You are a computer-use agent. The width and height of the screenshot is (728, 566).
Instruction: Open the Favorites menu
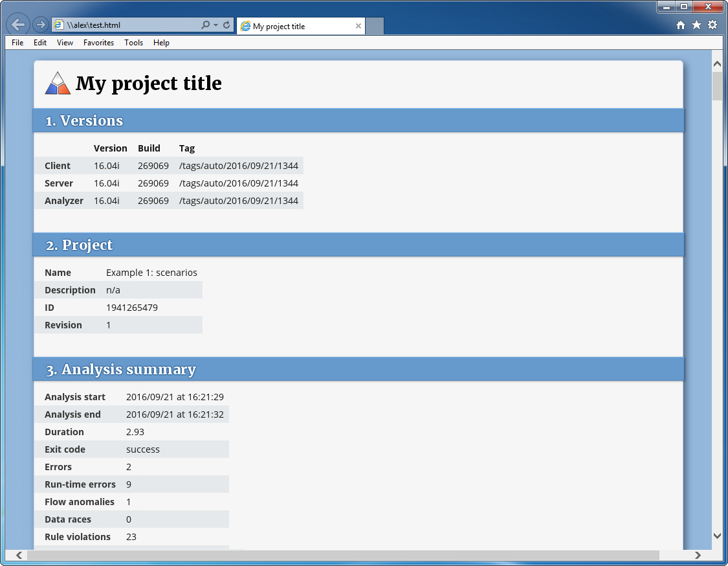tap(98, 43)
